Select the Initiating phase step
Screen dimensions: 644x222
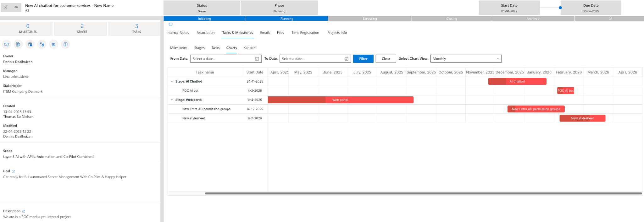(204, 19)
